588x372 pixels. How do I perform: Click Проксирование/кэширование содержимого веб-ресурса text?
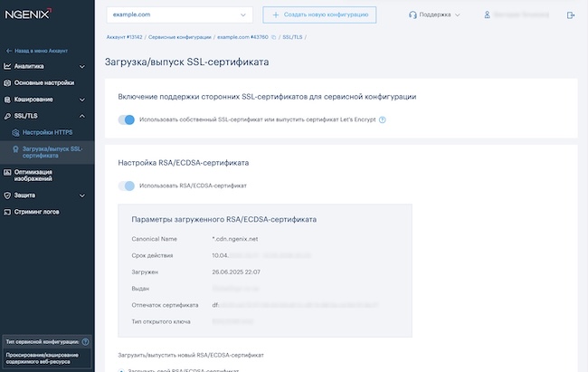(x=43, y=358)
